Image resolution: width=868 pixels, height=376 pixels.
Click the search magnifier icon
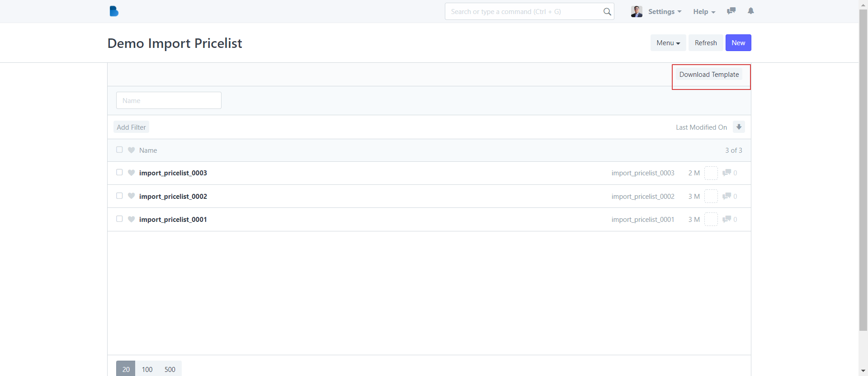coord(607,12)
